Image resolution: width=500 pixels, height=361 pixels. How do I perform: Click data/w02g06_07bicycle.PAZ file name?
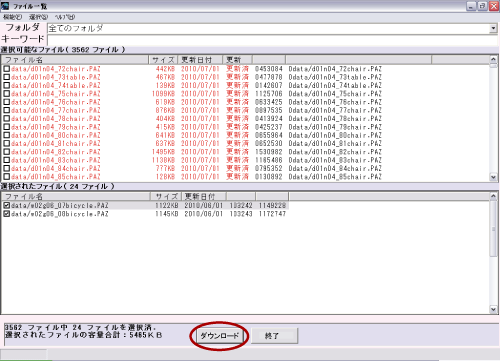pyautogui.click(x=60, y=206)
